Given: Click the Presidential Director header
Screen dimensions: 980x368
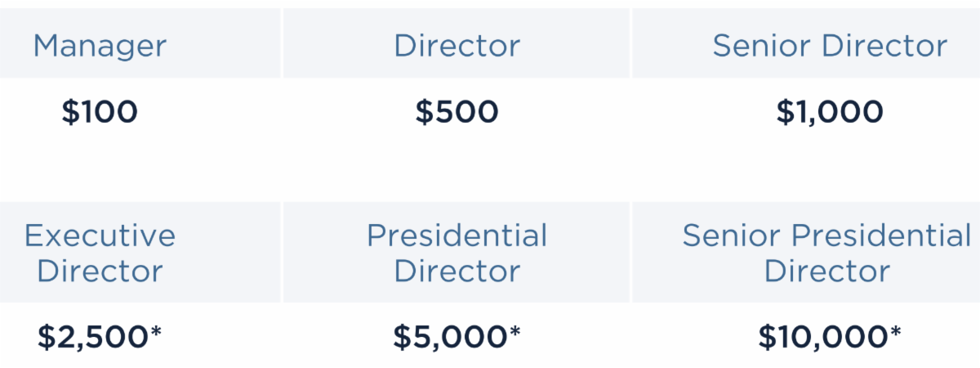Looking at the screenshot, I should point(457,254).
